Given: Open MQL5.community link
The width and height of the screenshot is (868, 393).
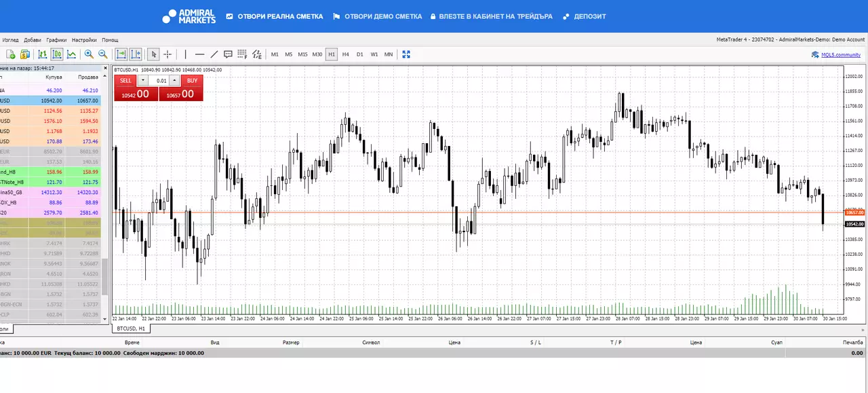Looking at the screenshot, I should [836, 55].
